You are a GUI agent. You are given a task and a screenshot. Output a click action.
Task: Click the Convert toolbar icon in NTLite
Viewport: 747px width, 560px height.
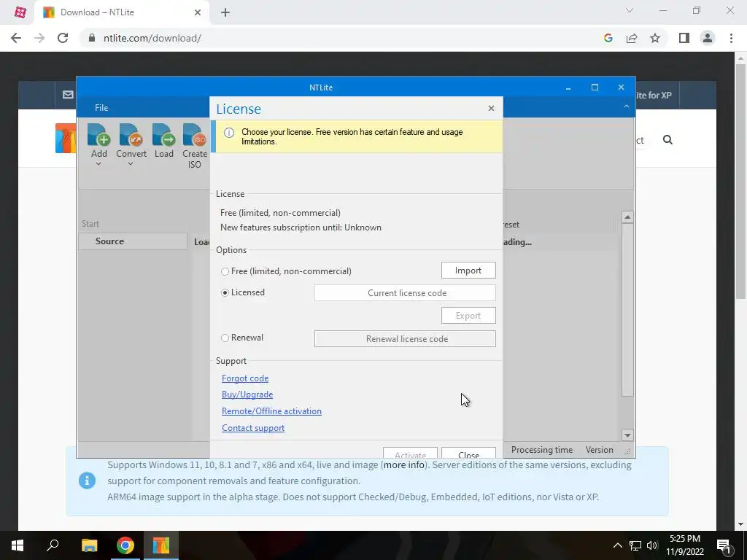[131, 135]
